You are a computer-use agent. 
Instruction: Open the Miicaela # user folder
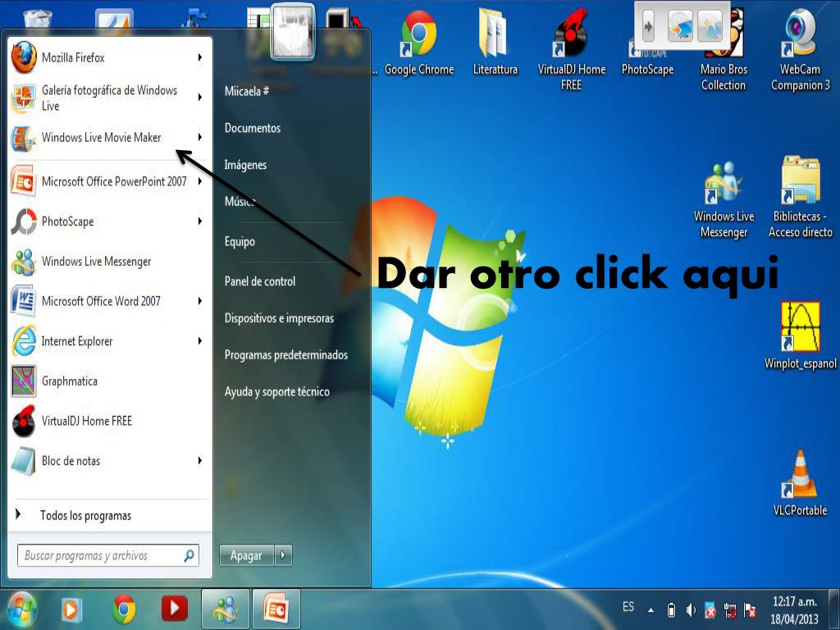246,91
